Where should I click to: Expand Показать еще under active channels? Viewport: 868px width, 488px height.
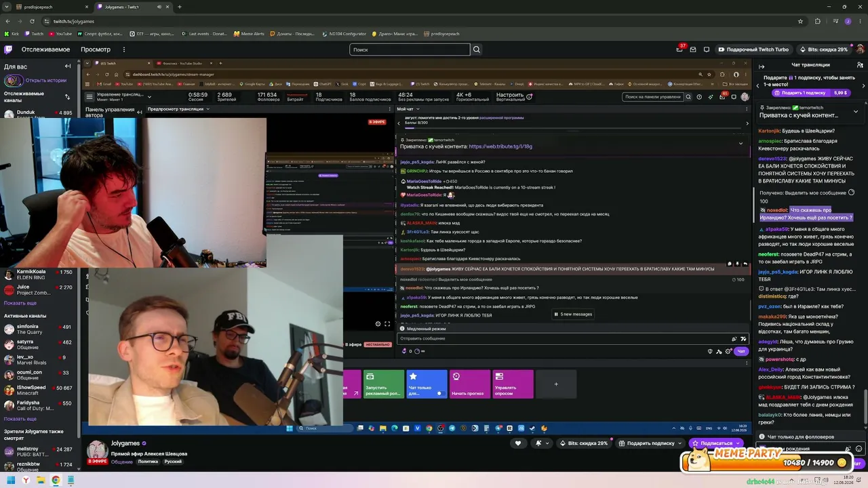[20, 419]
